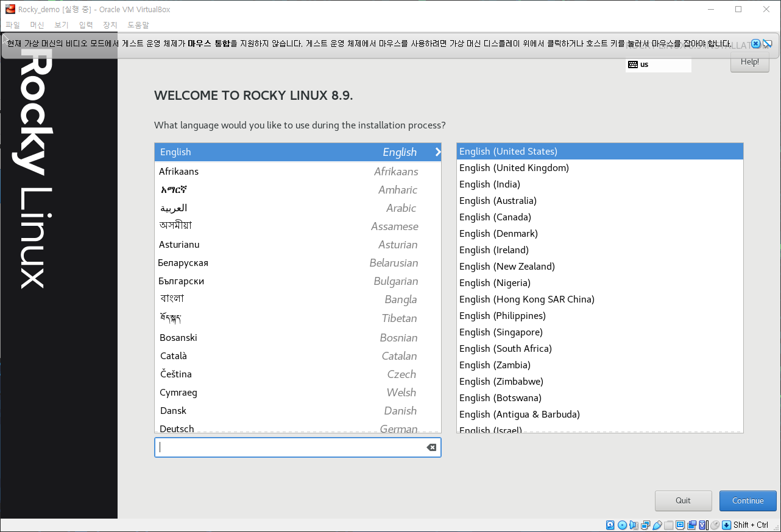Screen dimensions: 781x532
Task: Select Arabic in the language list
Action: [298, 208]
